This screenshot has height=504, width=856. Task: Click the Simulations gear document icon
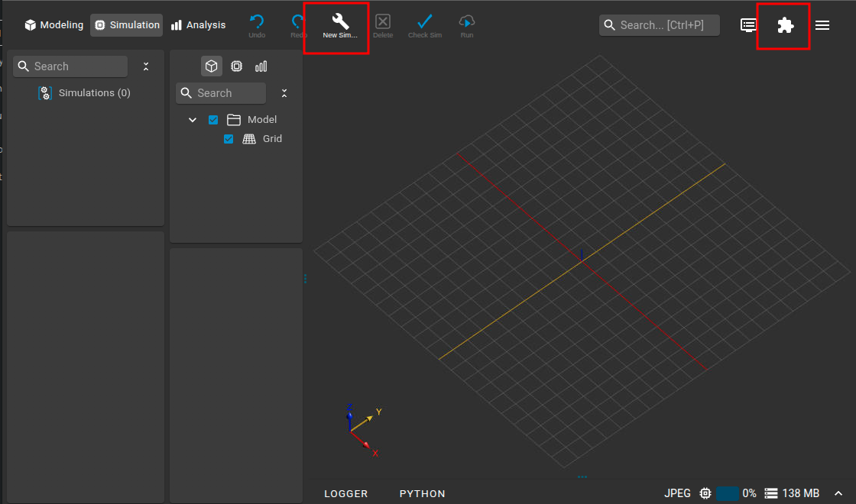45,92
